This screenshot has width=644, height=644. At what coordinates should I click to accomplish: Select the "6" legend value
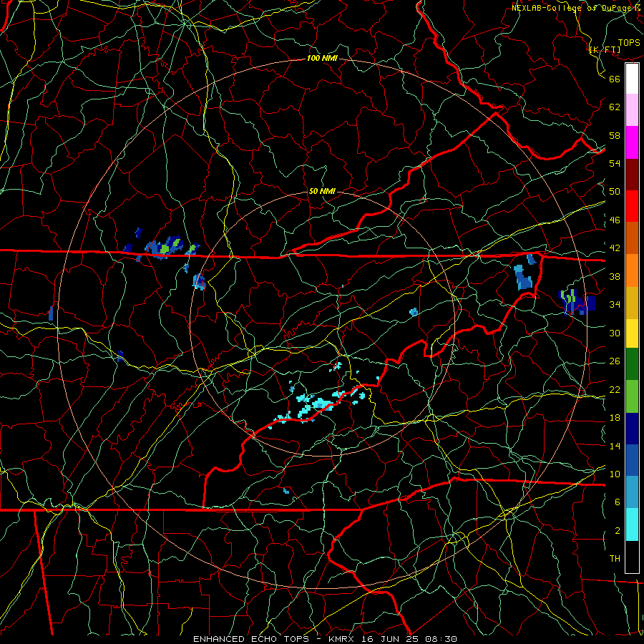pyautogui.click(x=618, y=502)
